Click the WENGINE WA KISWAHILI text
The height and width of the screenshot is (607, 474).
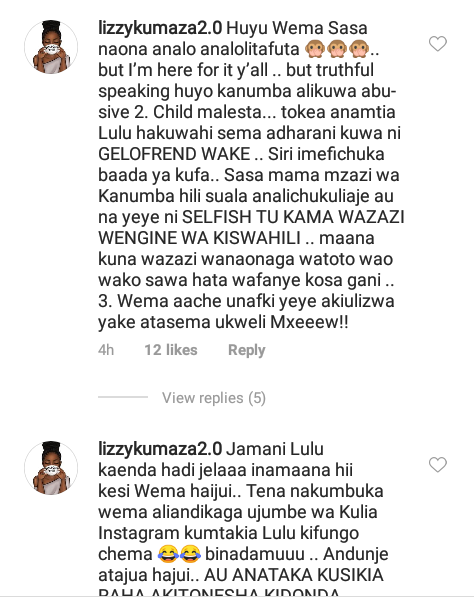pyautogui.click(x=199, y=238)
